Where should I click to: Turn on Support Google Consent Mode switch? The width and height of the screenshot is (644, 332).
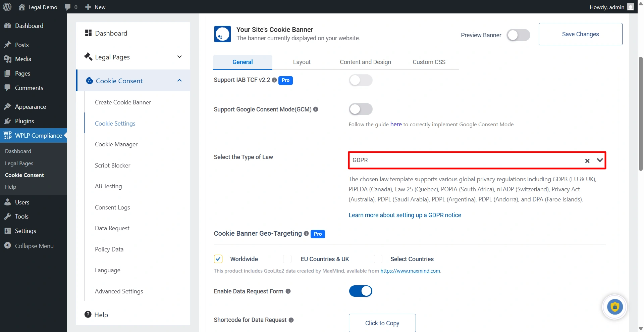click(361, 109)
